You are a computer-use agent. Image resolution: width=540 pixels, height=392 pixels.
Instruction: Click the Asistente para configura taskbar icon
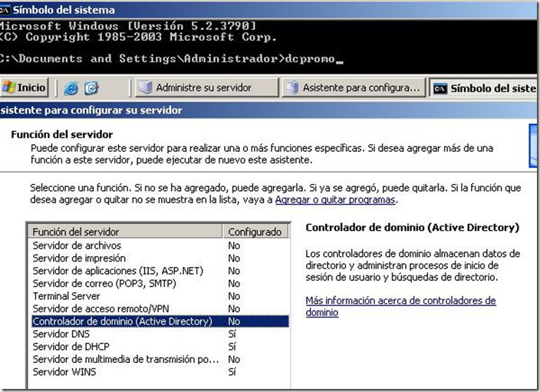point(292,87)
